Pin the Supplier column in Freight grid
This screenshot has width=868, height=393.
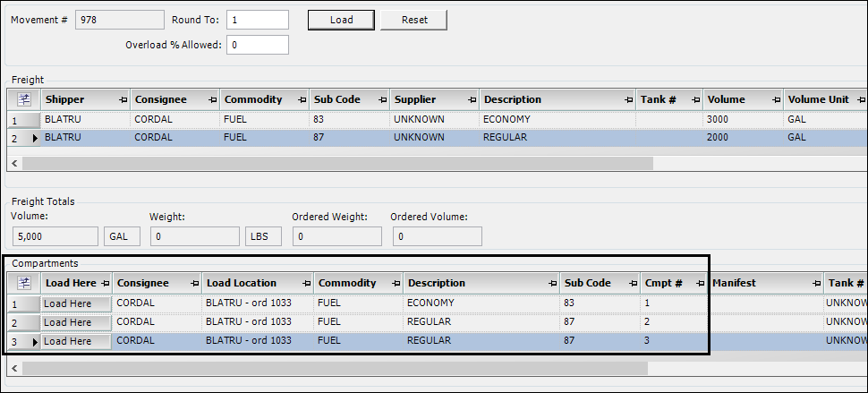tap(472, 99)
